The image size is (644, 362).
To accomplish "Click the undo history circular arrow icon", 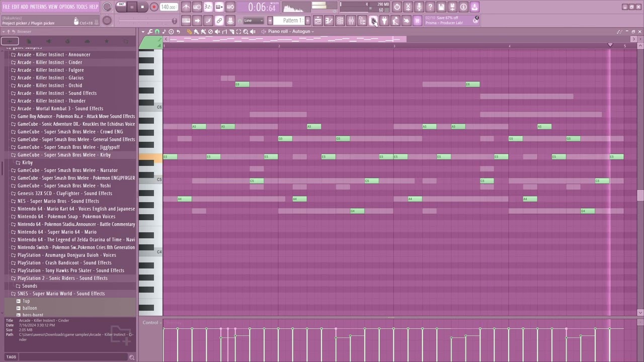I will click(397, 7).
